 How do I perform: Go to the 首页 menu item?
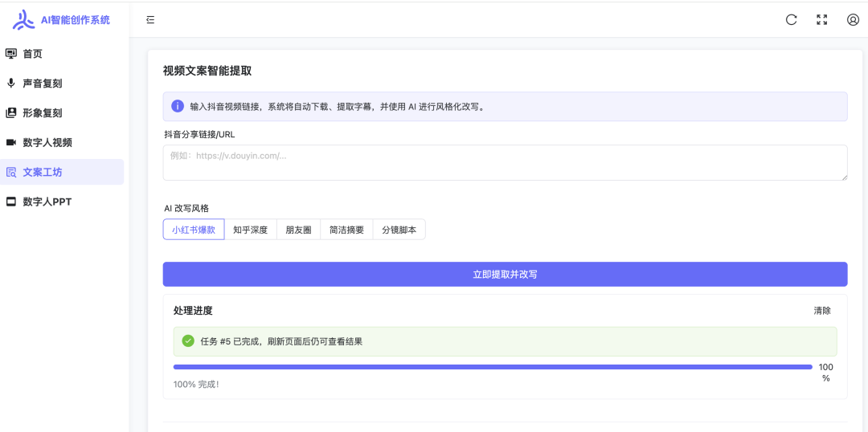pos(62,54)
